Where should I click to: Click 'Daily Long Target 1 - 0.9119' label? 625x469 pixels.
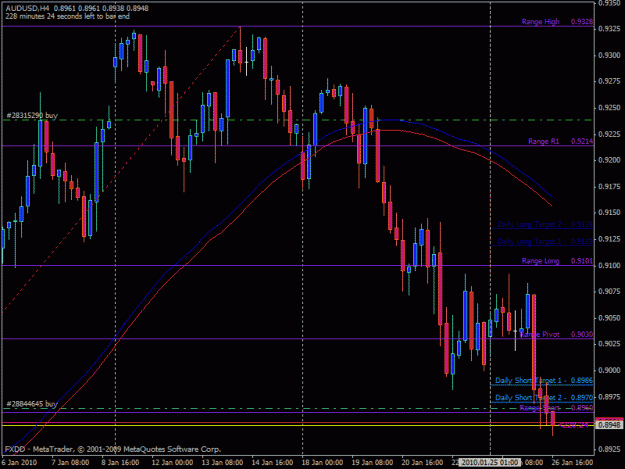pos(545,241)
